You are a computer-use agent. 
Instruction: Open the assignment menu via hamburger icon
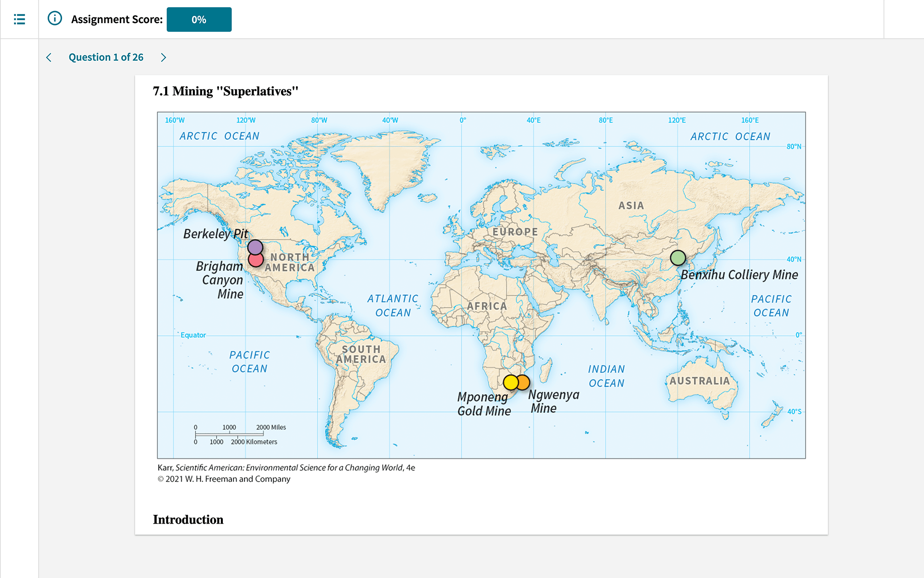pos(19,19)
